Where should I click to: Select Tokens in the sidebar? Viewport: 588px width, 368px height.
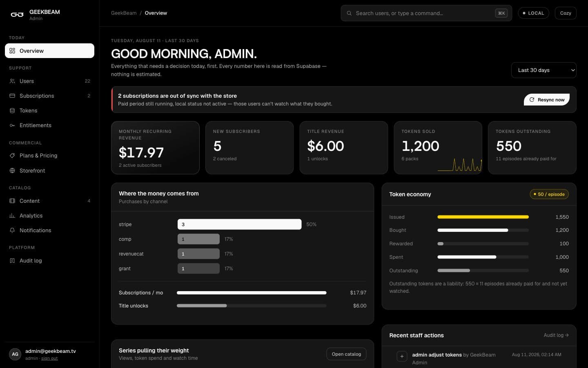click(x=49, y=110)
